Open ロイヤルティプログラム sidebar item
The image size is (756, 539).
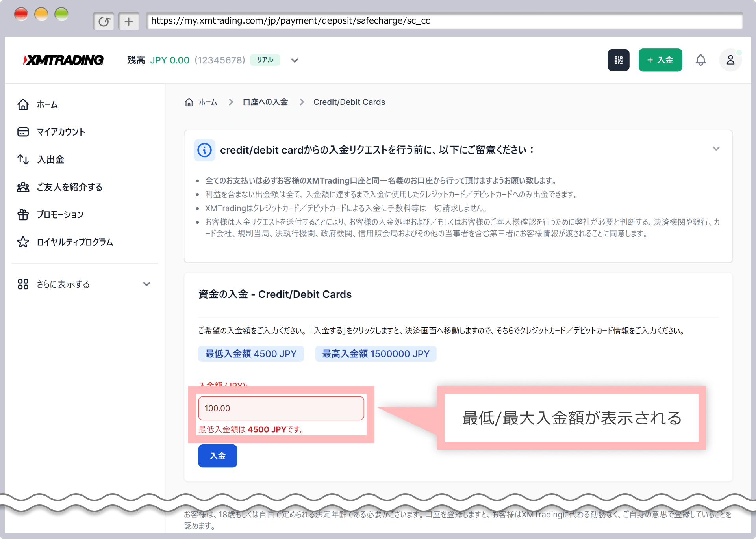pyautogui.click(x=75, y=242)
